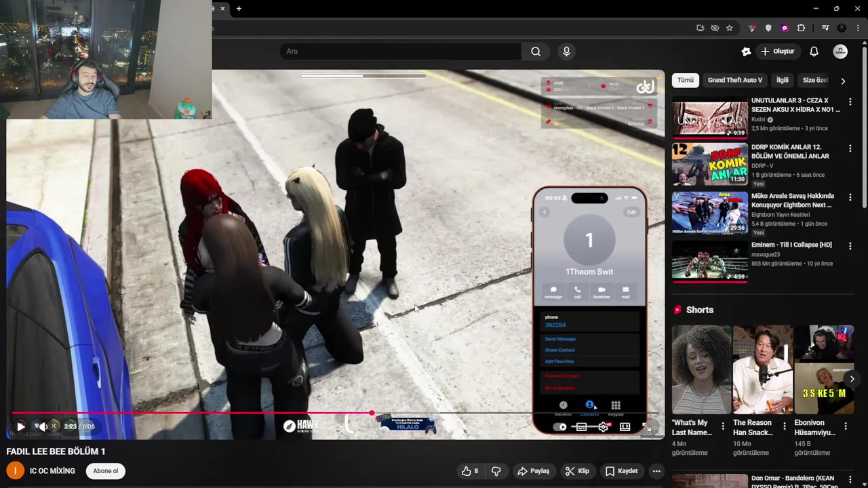Open the browser media control icon
Viewport: 868px width, 488px height.
(825, 28)
